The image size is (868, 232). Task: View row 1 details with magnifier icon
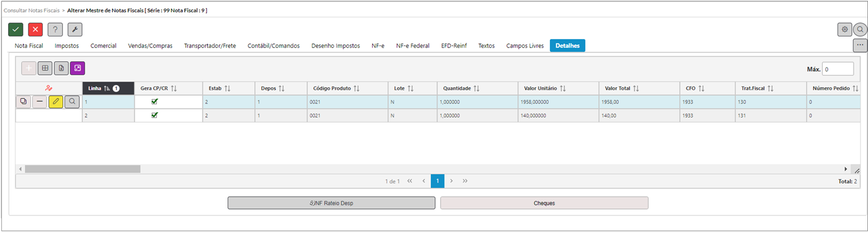coord(72,101)
